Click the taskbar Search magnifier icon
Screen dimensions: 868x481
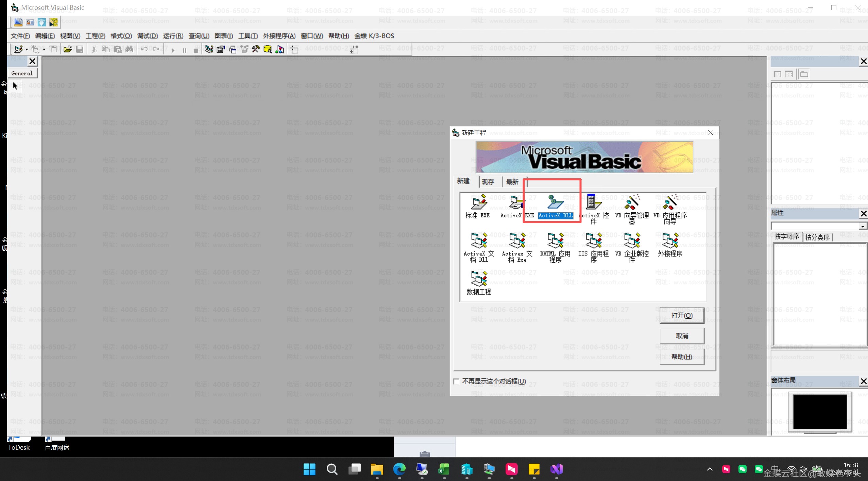click(x=332, y=469)
